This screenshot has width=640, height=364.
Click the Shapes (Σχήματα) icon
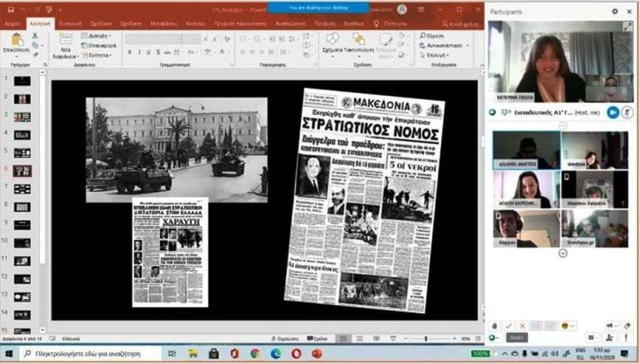point(332,40)
